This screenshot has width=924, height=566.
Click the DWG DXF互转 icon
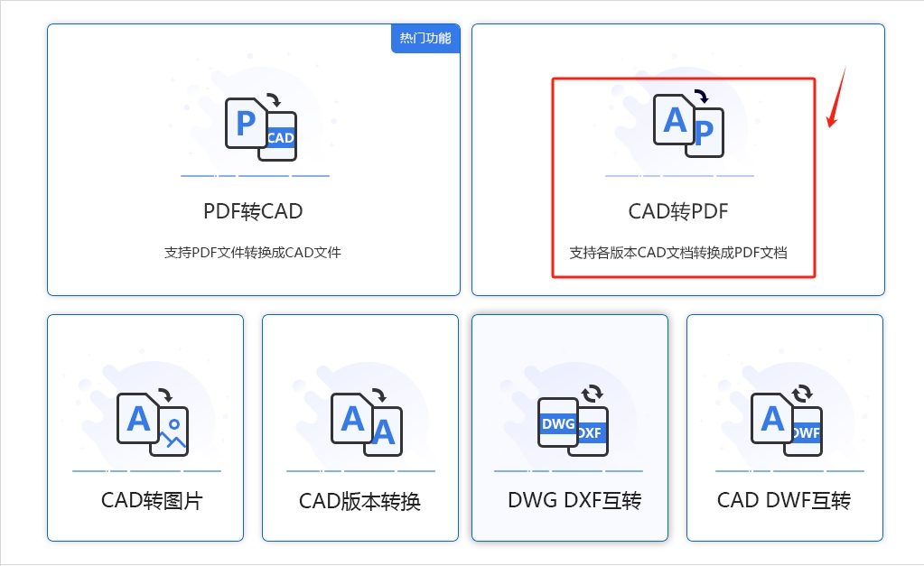(574, 420)
